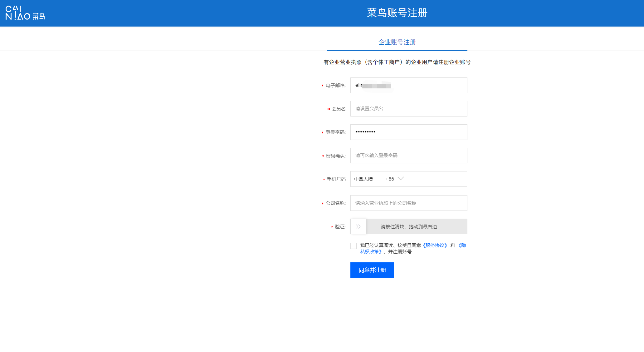Select the 企业账号注册 tab
This screenshot has width=644, height=352.
397,42
